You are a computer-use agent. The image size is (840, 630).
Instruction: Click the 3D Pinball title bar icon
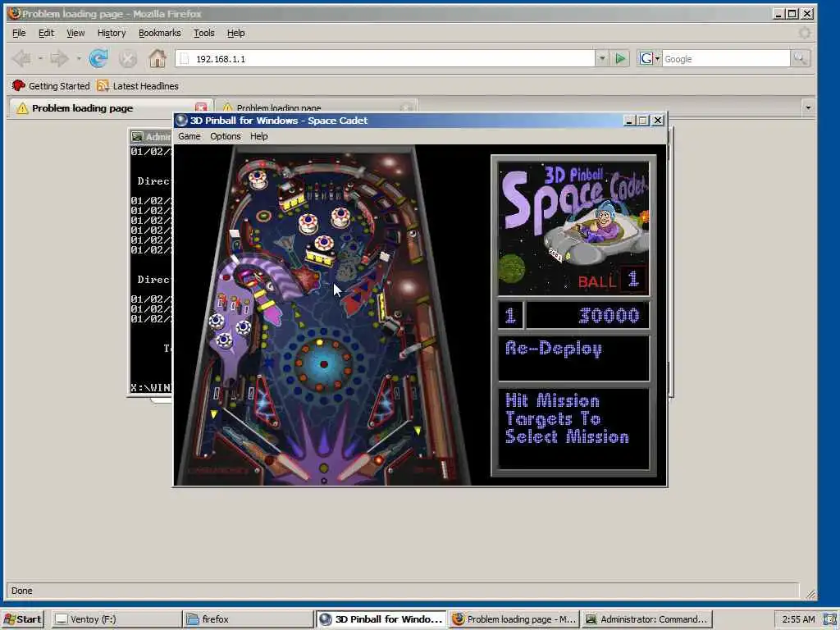click(x=181, y=121)
